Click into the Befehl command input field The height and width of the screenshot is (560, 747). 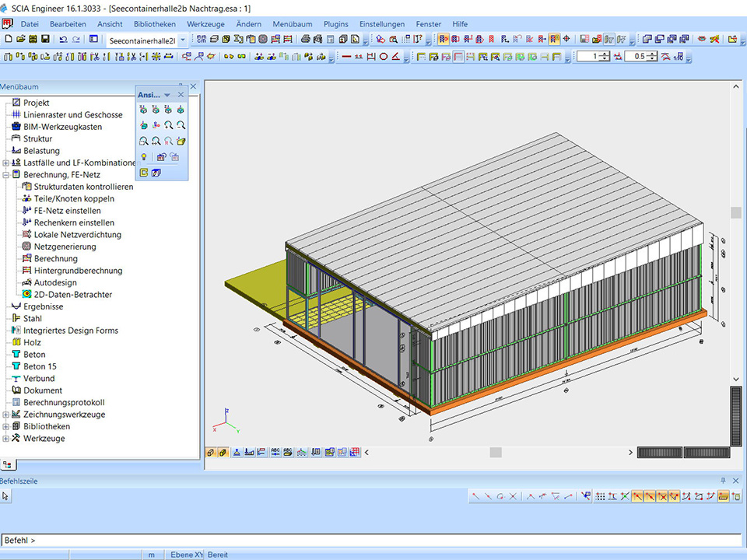(x=373, y=540)
